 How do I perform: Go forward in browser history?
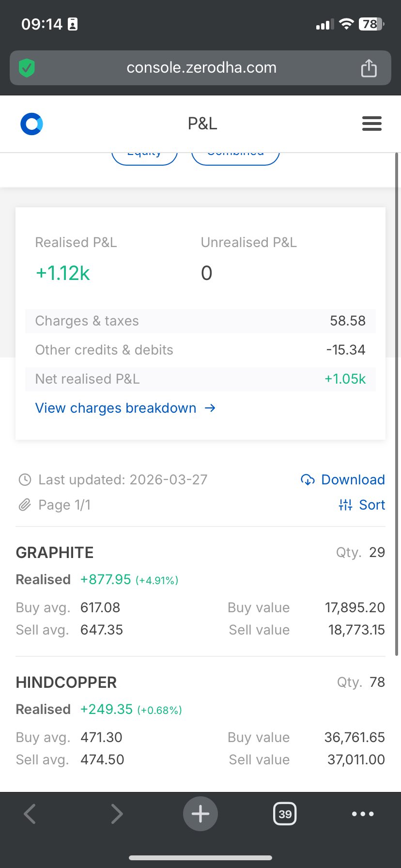tap(116, 814)
